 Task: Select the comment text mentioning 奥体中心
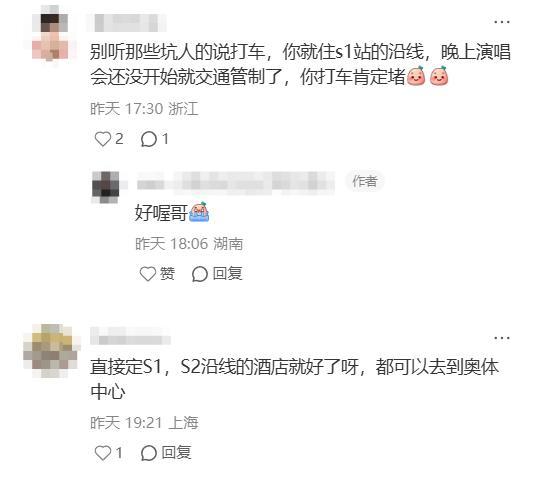[x=294, y=379]
